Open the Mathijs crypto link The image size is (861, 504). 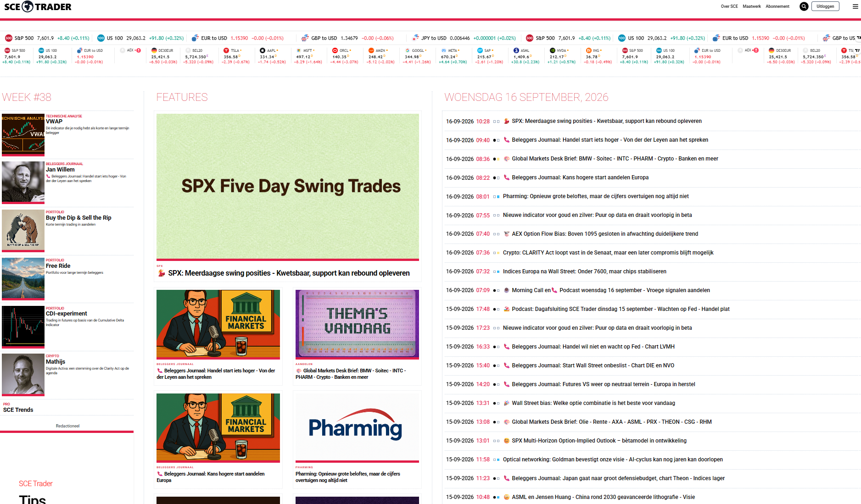point(56,362)
